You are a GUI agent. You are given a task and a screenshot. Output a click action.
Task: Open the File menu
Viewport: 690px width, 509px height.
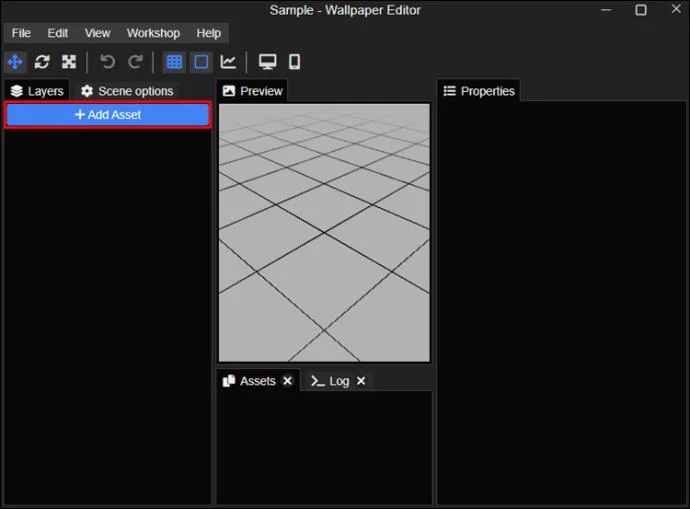point(21,33)
